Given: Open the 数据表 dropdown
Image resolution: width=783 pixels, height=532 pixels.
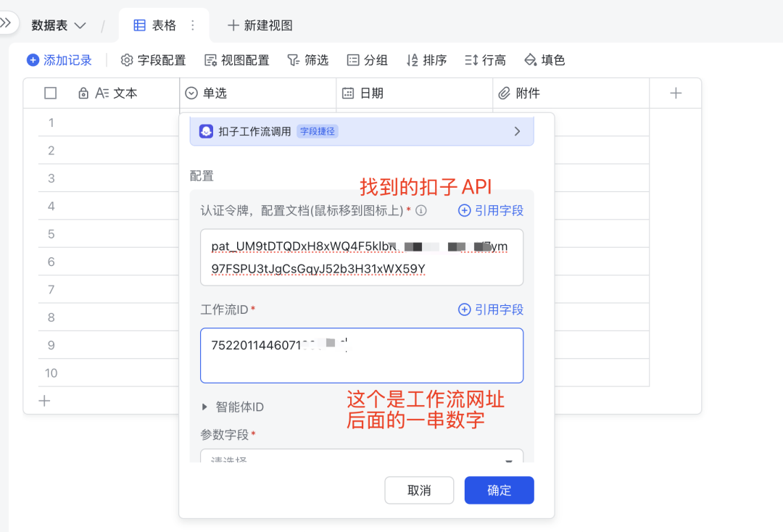Looking at the screenshot, I should pos(59,25).
